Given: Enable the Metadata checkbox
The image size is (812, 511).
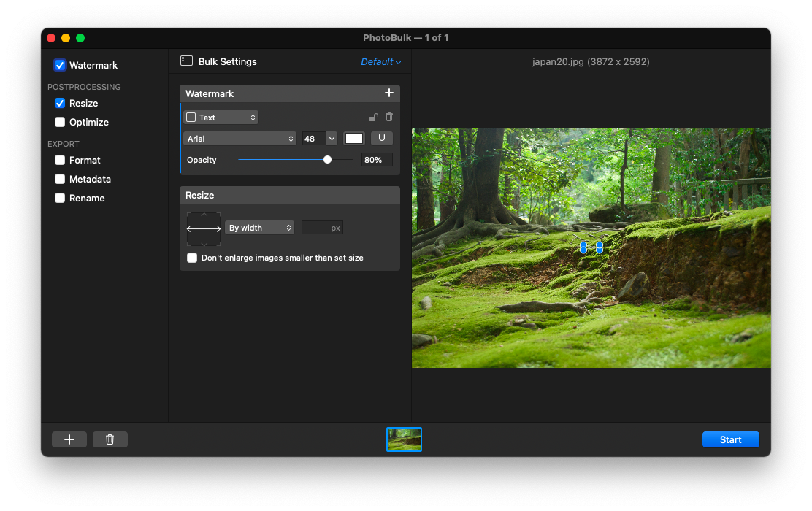Looking at the screenshot, I should pos(60,179).
